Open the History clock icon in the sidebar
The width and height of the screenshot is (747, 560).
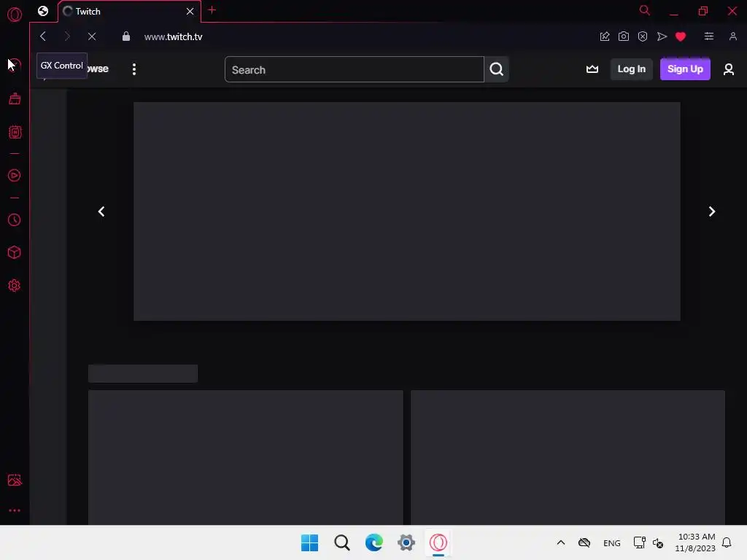(15, 219)
